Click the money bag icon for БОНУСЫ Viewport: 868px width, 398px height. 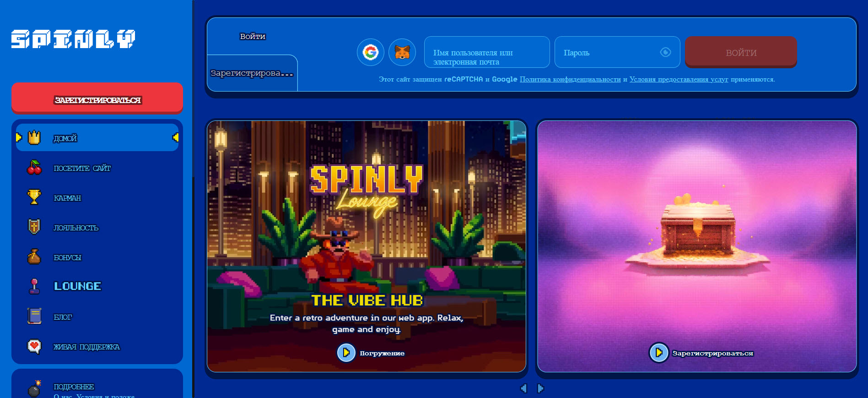tap(34, 256)
